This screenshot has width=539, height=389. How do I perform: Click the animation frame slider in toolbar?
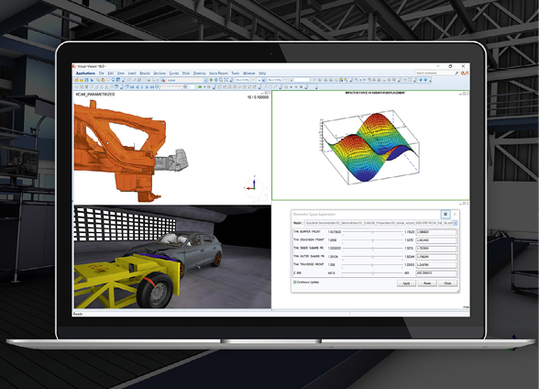[x=172, y=87]
